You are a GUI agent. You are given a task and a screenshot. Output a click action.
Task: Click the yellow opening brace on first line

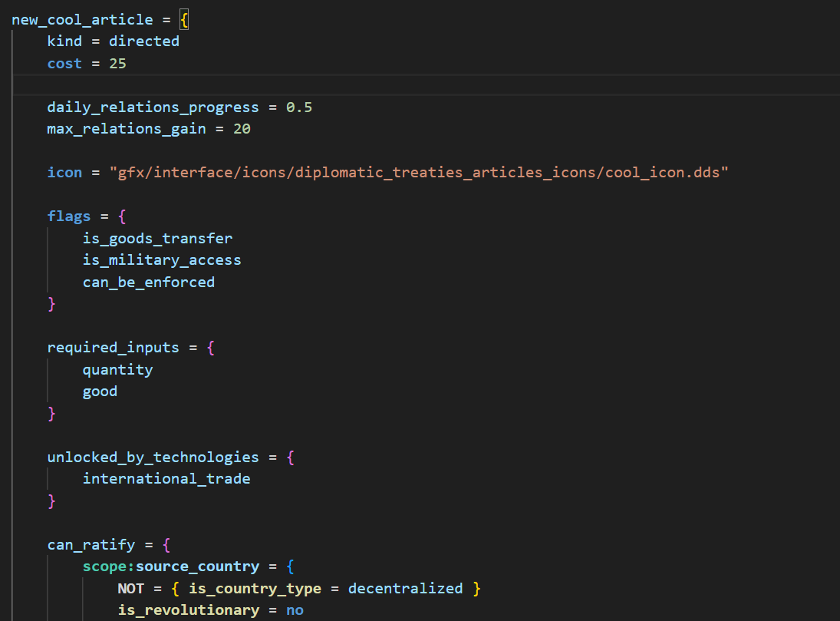click(x=184, y=21)
